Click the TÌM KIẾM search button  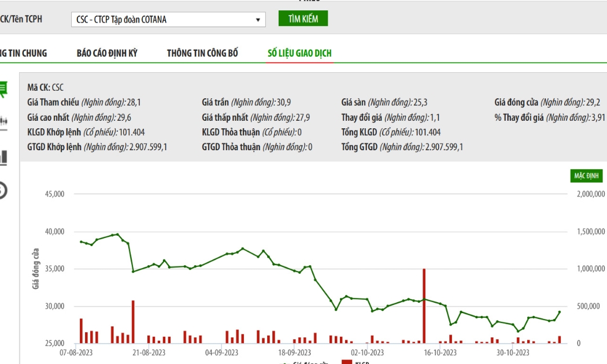303,18
